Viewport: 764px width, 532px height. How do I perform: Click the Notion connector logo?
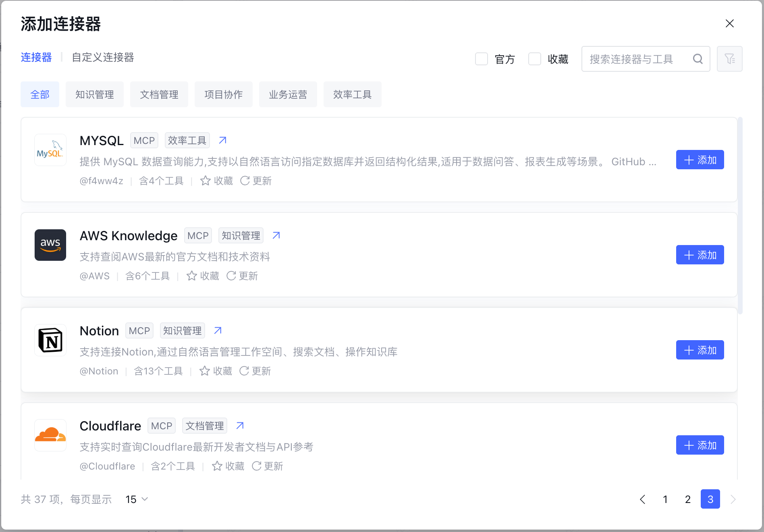coord(50,340)
